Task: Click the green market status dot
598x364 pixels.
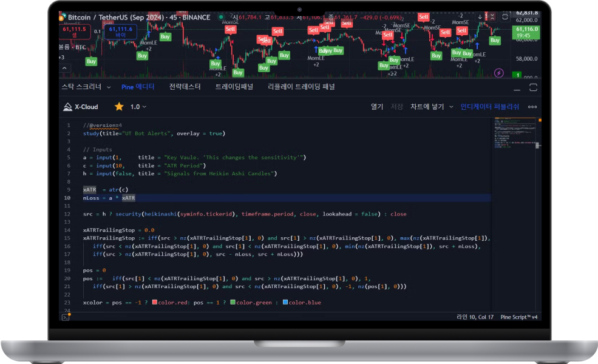Action: coord(221,17)
